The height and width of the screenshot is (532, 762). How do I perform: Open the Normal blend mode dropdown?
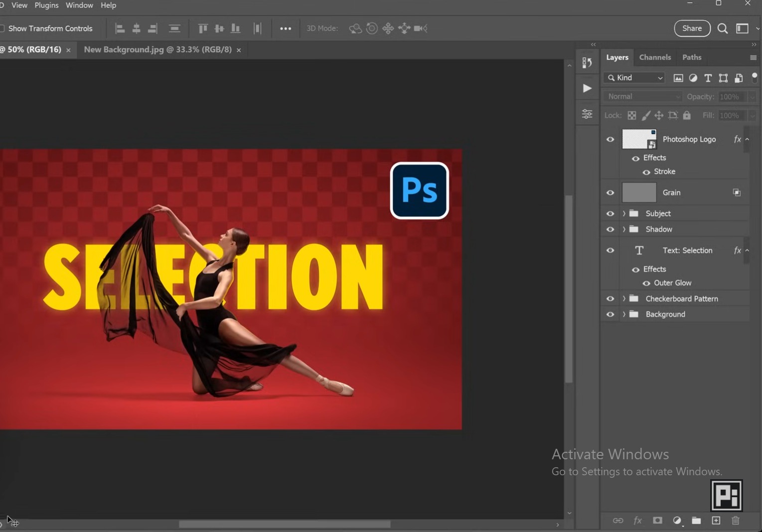point(642,97)
